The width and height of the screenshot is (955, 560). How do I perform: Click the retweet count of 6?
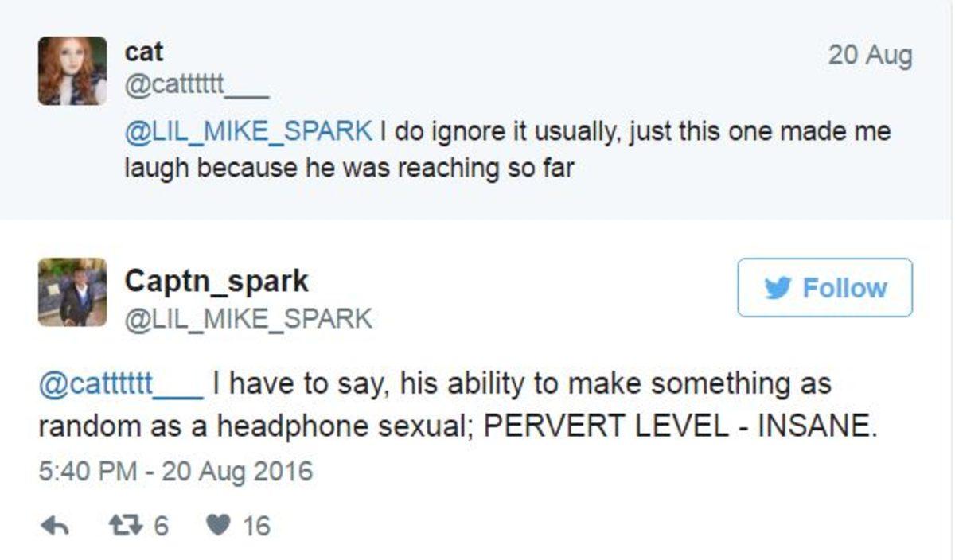click(x=160, y=526)
